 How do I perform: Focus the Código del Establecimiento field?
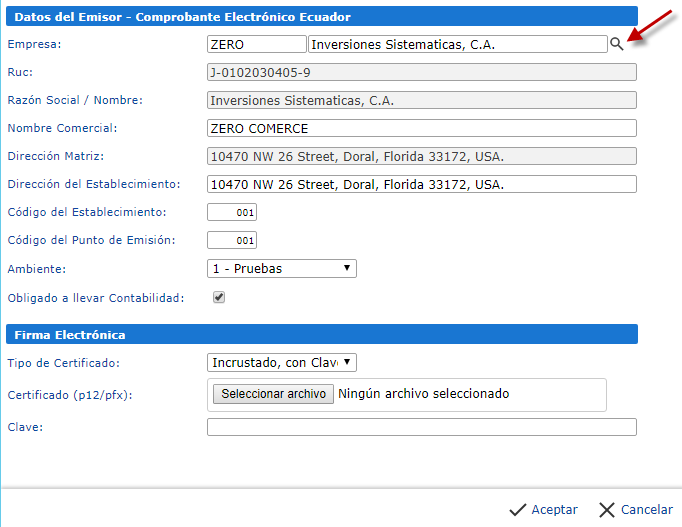[232, 213]
